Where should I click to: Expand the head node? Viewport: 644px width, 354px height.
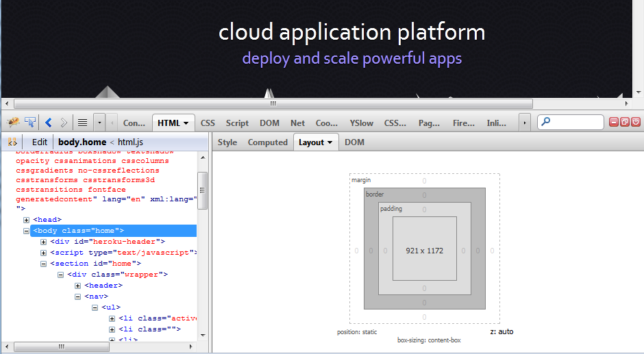tap(26, 220)
